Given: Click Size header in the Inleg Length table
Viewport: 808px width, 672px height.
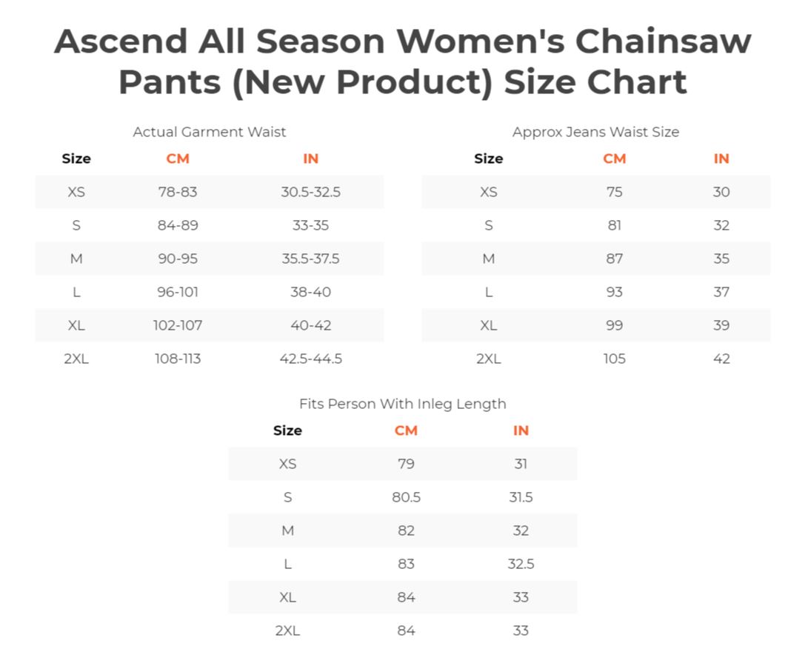Looking at the screenshot, I should click(287, 430).
